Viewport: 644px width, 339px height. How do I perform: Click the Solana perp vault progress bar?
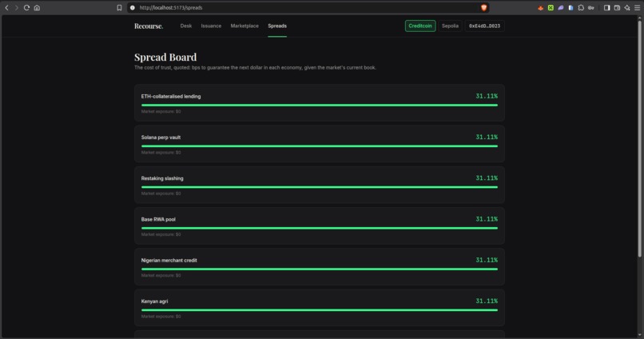[320, 146]
